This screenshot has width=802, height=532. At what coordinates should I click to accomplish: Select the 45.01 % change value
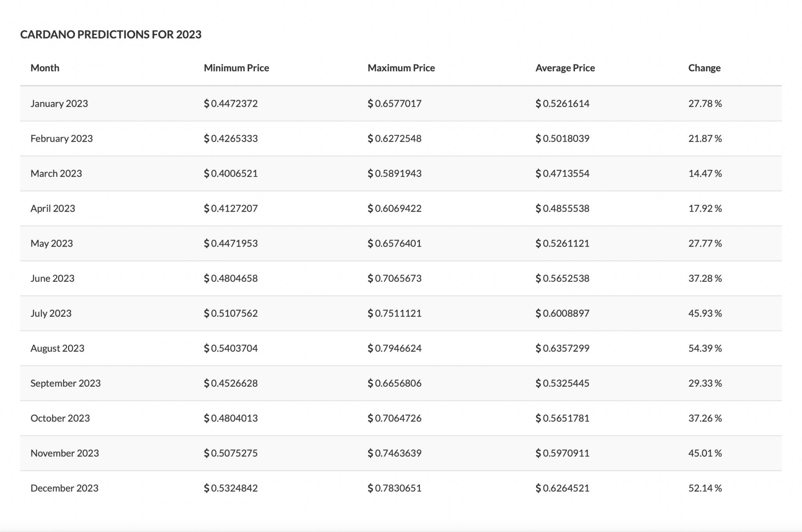coord(705,453)
